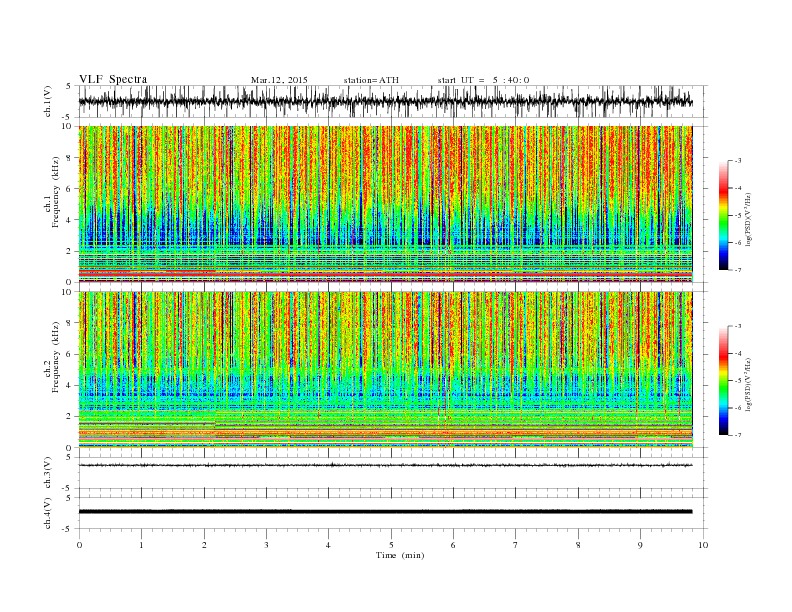792x612 pixels.
Task: Click time axis tick label '10'
Action: pos(703,545)
